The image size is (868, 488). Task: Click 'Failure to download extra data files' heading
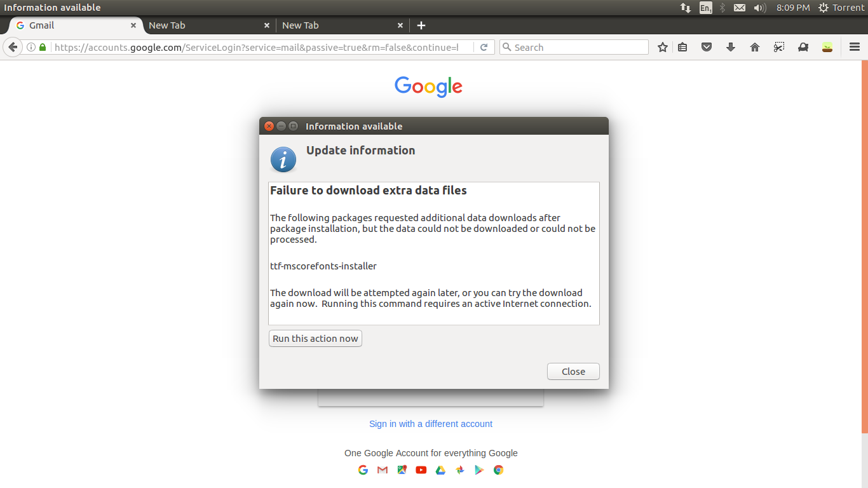tap(369, 191)
